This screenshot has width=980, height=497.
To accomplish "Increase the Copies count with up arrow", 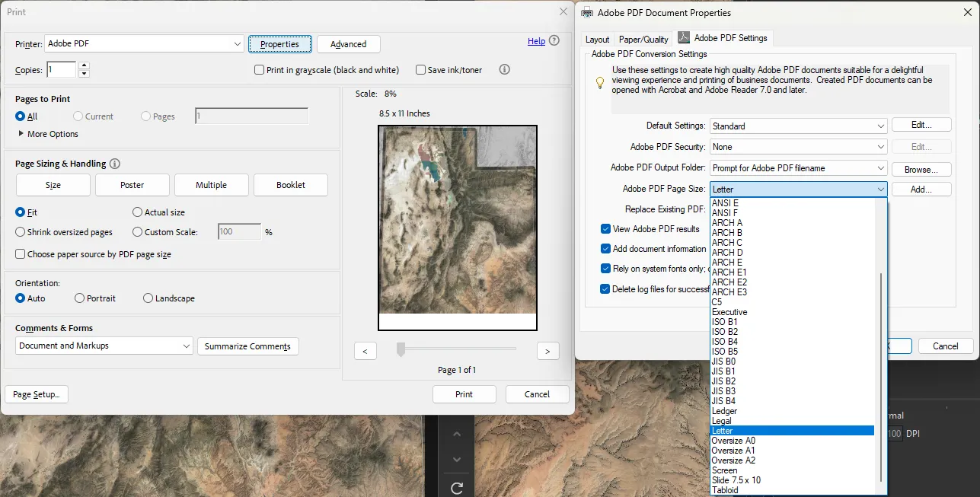I will [84, 65].
